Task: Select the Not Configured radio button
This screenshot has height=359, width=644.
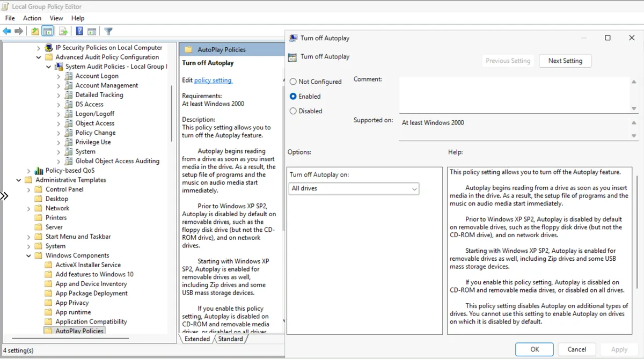Action: tap(293, 82)
